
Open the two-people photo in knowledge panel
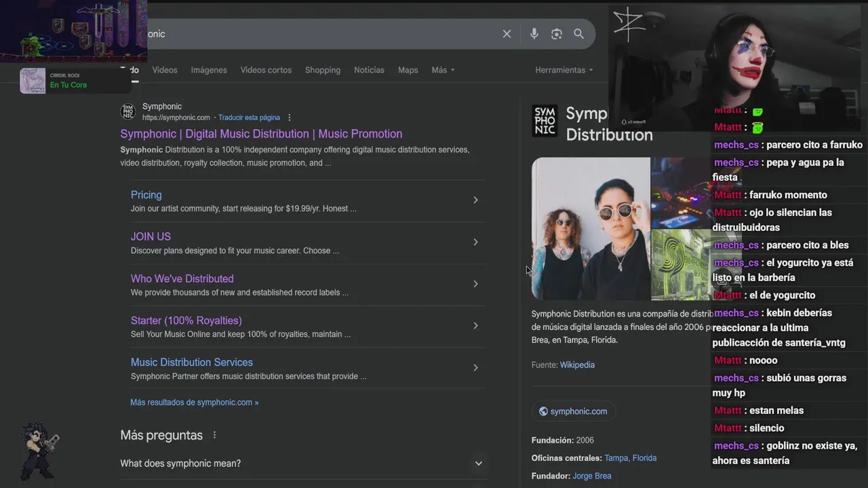click(x=591, y=228)
